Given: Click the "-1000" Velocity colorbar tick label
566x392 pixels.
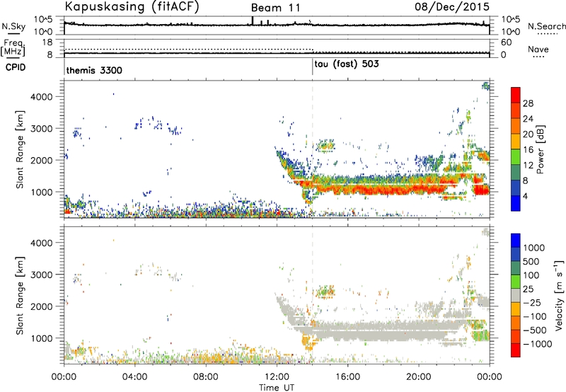Looking at the screenshot, I should pos(538,344).
